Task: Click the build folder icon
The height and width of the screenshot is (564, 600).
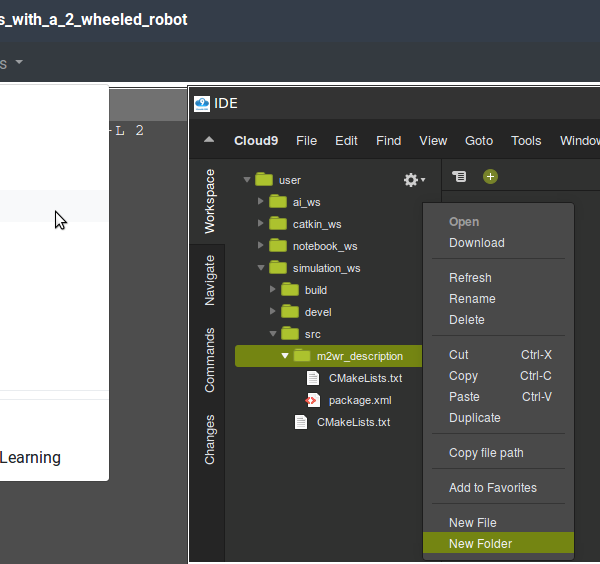Action: click(290, 289)
